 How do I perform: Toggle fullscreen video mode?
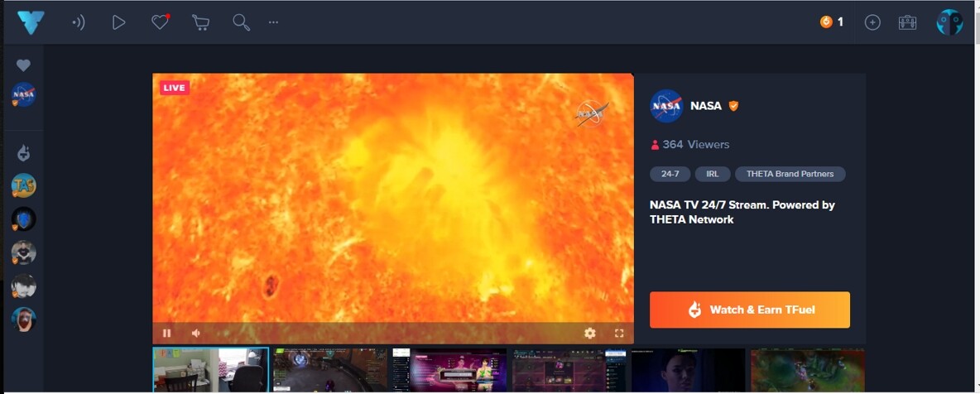tap(619, 333)
